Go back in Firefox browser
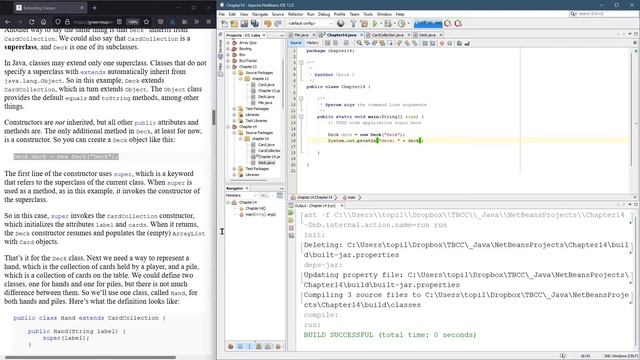The image size is (640, 360). 7,22
